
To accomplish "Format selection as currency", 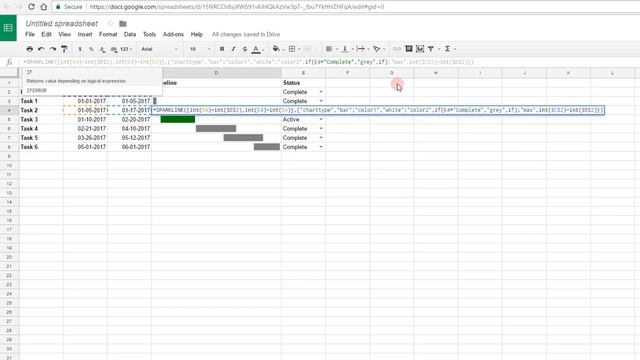I will point(80,49).
